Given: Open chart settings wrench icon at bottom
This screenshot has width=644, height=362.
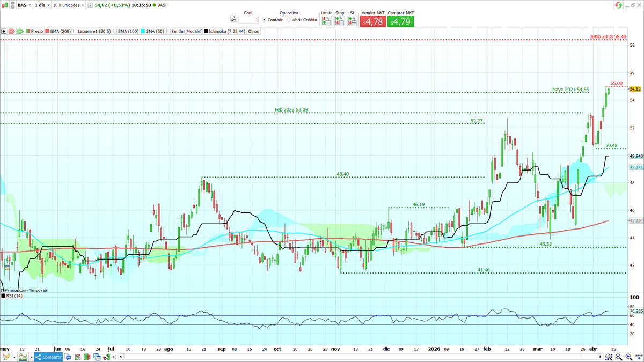Looking at the screenshot, I should click(106, 357).
